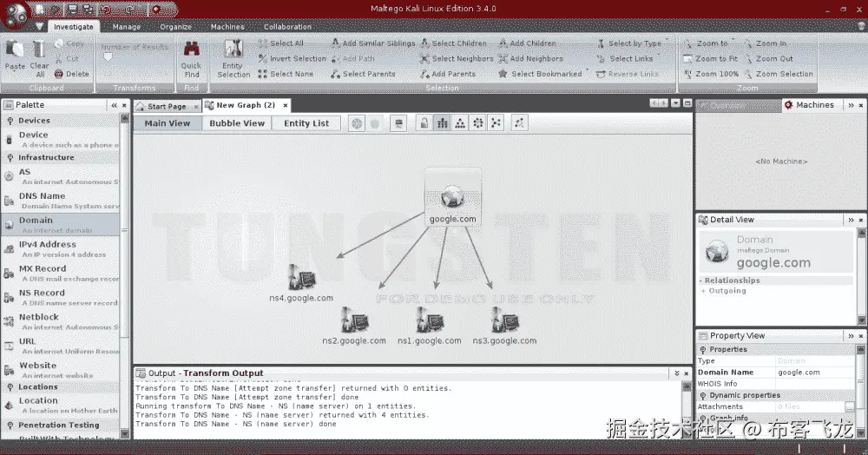
Task: Click Select Parents
Action: pyautogui.click(x=363, y=74)
